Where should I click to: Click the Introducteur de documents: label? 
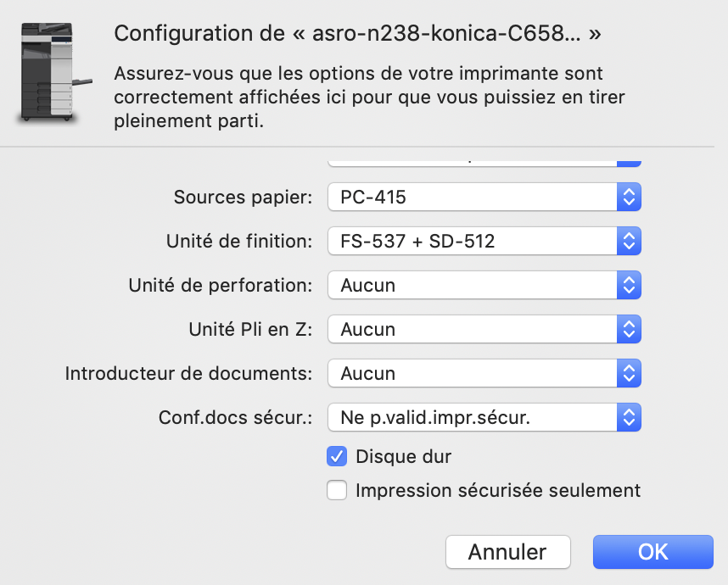coord(188,373)
